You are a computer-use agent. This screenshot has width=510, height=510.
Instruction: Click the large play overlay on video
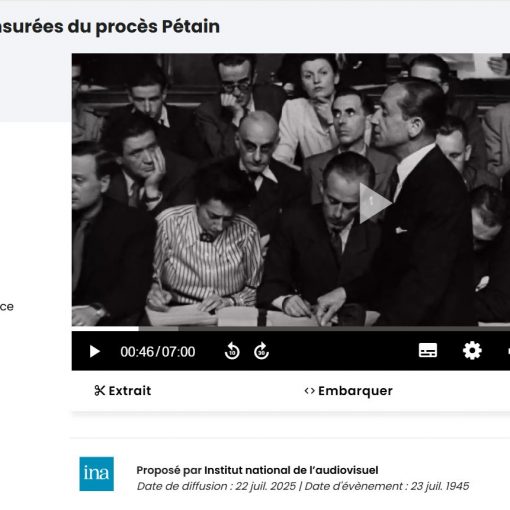click(x=374, y=203)
